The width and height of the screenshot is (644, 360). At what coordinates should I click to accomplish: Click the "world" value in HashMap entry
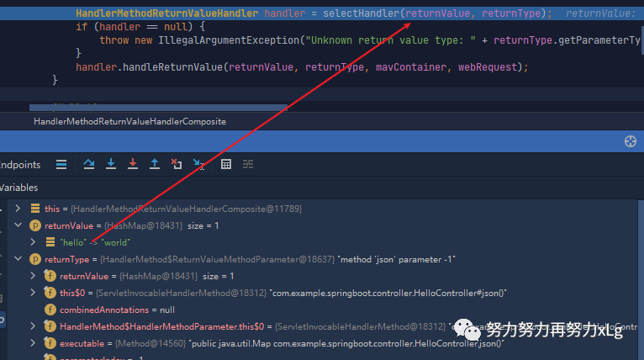pos(116,242)
